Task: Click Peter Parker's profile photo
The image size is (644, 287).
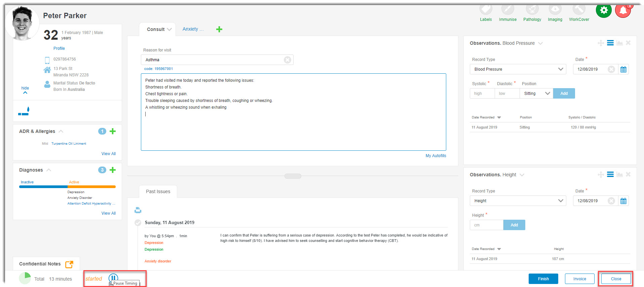Action: (23, 23)
